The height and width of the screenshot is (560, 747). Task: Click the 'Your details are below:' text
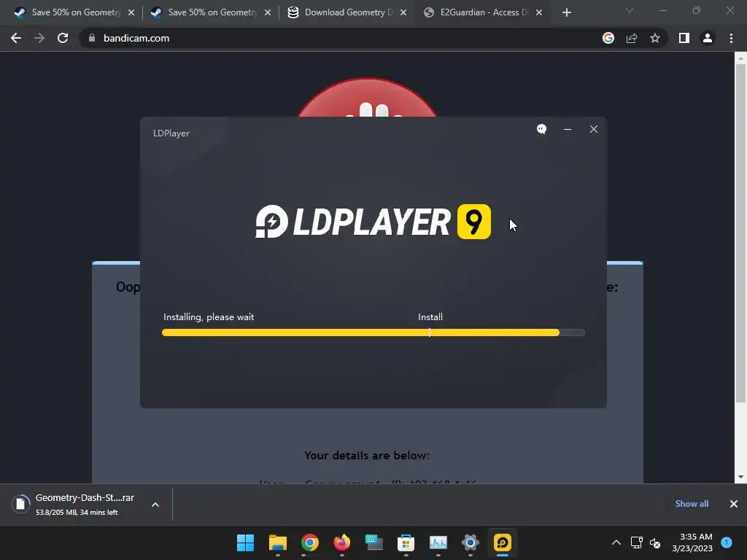point(367,456)
